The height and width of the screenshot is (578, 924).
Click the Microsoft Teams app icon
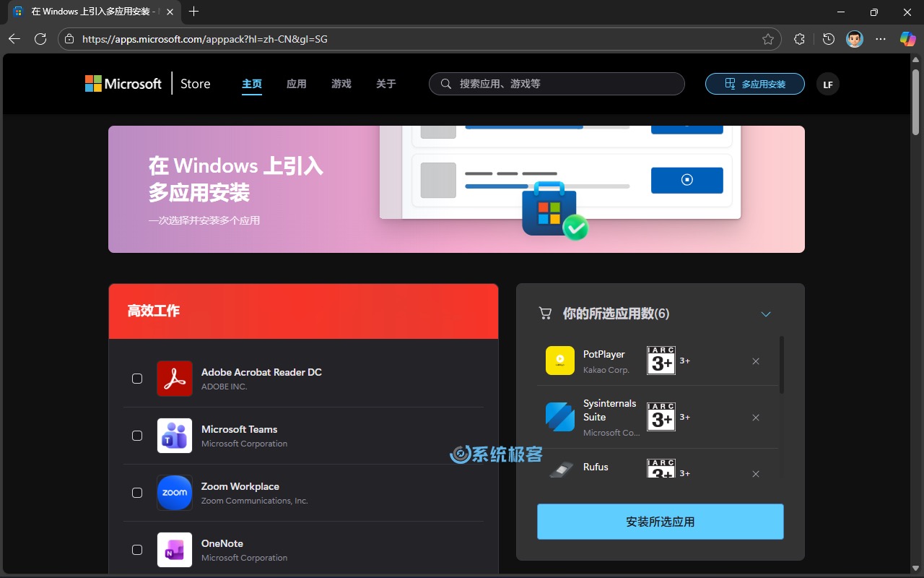174,435
